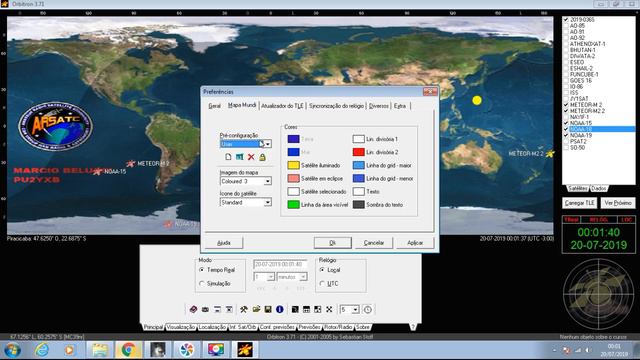The image size is (640, 360).
Task: Click the calendar-grid toolbar icon
Action: pyautogui.click(x=306, y=309)
